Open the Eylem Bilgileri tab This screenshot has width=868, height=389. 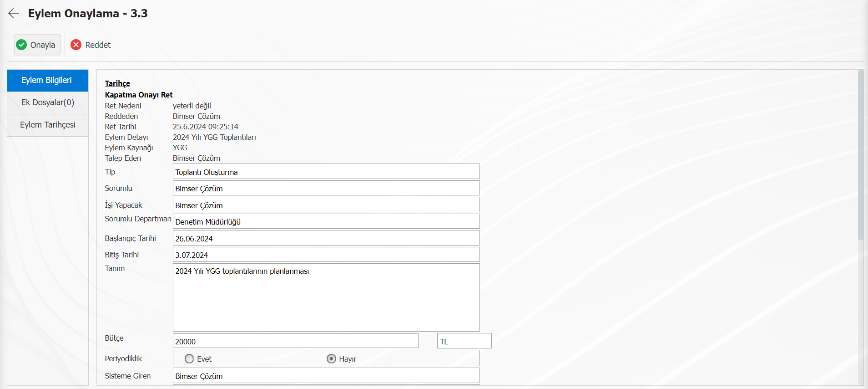point(48,80)
